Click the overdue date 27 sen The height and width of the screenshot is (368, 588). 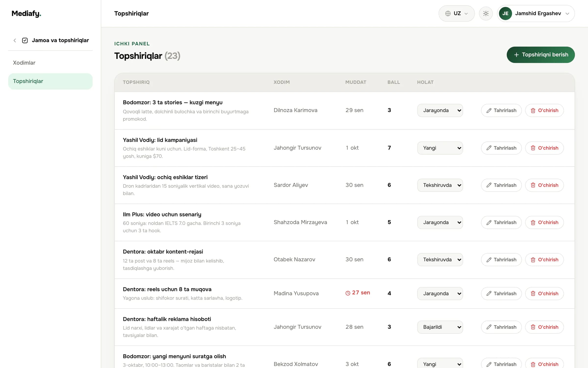pyautogui.click(x=361, y=293)
